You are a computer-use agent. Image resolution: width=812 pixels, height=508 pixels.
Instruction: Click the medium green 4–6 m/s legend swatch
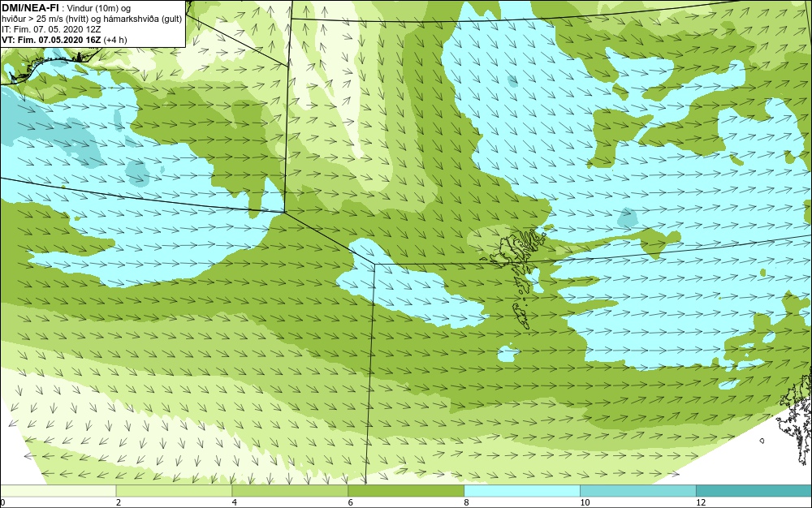point(290,491)
